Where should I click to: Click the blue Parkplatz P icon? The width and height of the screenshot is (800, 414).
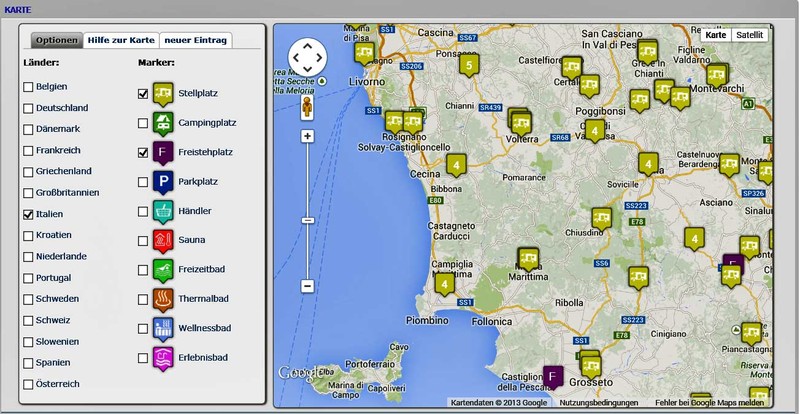pyautogui.click(x=163, y=182)
